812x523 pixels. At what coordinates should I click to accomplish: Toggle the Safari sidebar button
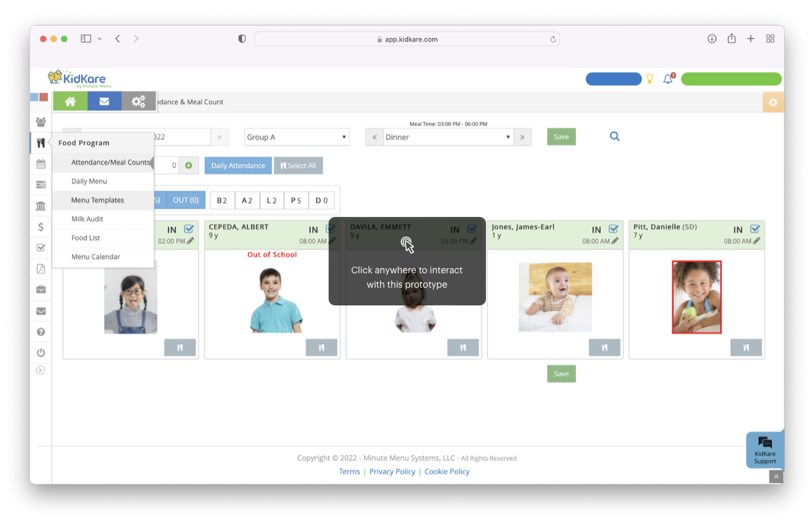coord(86,39)
